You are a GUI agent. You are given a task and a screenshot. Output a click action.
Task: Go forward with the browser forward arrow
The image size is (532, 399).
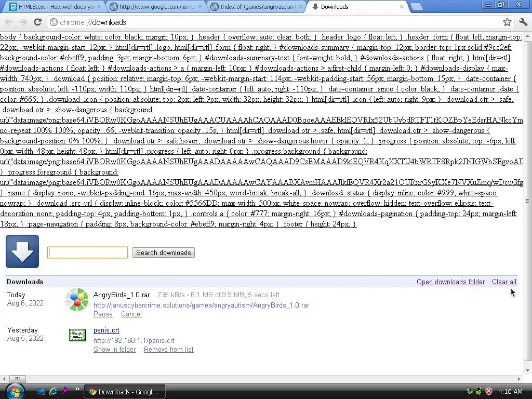pyautogui.click(x=23, y=22)
